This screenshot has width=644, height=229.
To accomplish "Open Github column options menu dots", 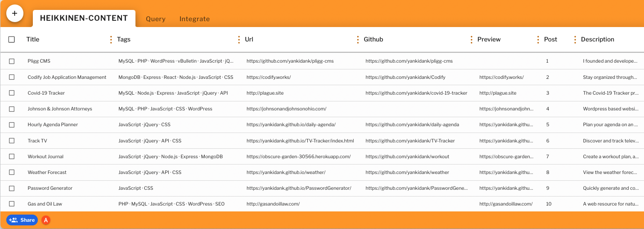I will pyautogui.click(x=471, y=40).
